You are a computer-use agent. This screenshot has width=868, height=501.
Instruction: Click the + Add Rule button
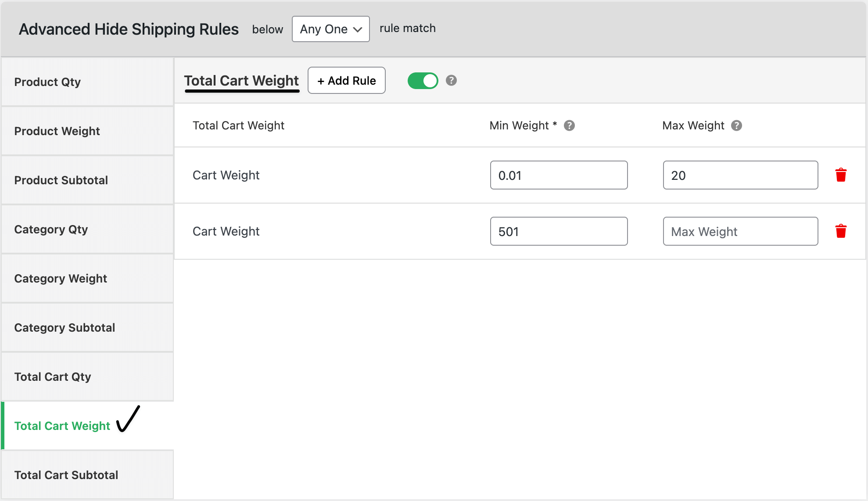pyautogui.click(x=346, y=80)
